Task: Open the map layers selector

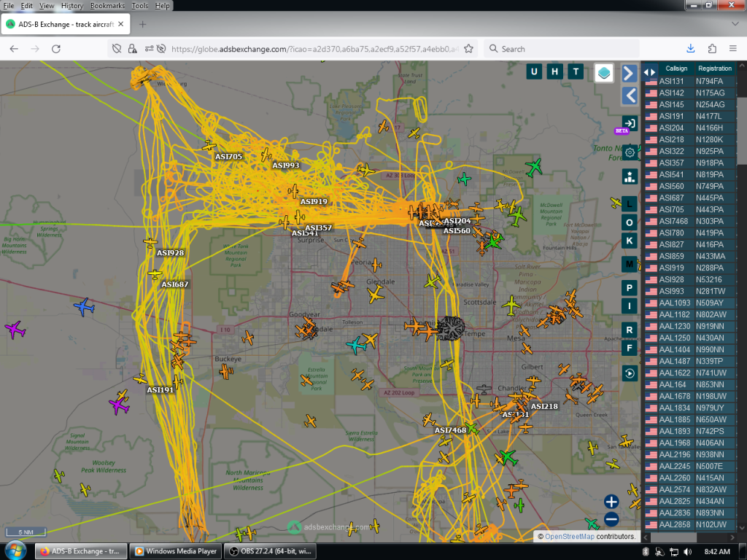Action: 603,73
